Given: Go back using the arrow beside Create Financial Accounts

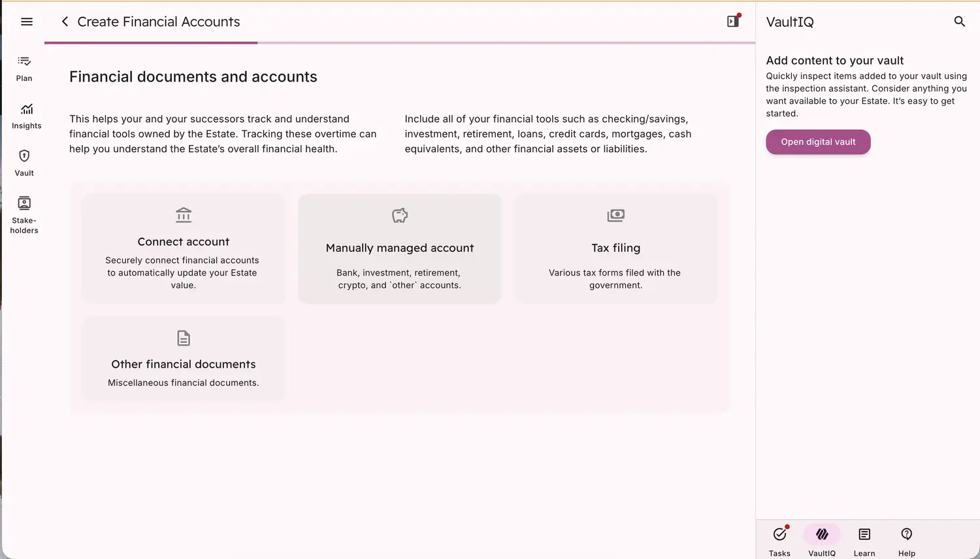Looking at the screenshot, I should (65, 22).
